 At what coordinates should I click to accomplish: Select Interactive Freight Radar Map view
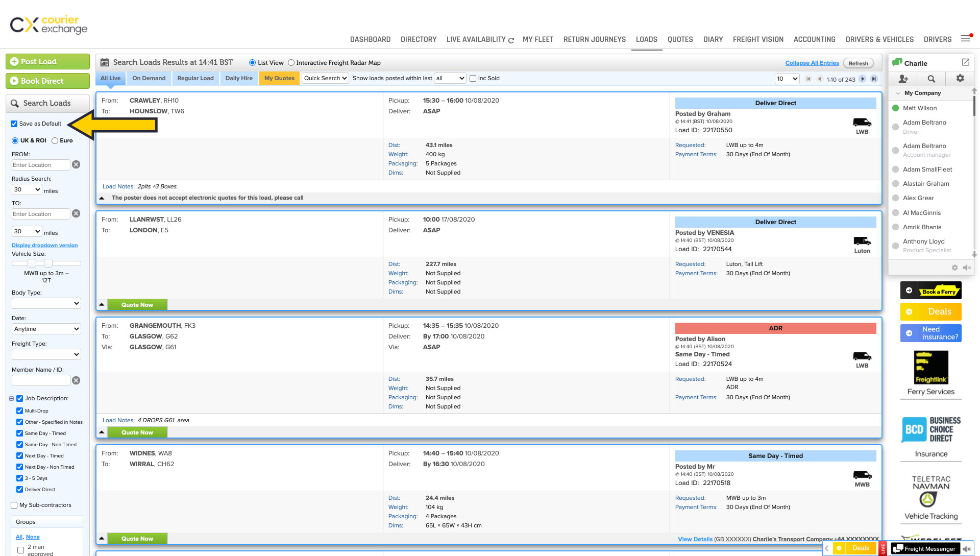coord(291,63)
